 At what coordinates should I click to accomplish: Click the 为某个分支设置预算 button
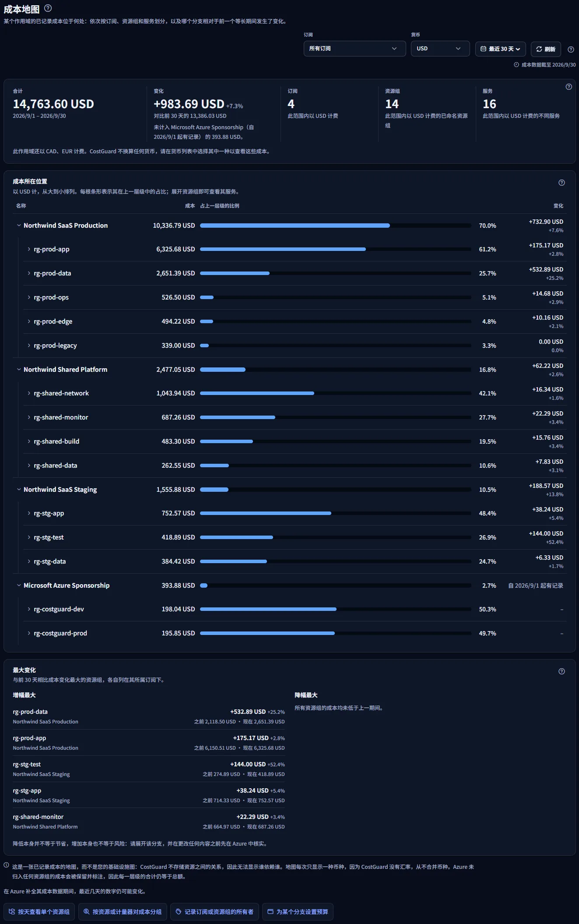click(298, 912)
